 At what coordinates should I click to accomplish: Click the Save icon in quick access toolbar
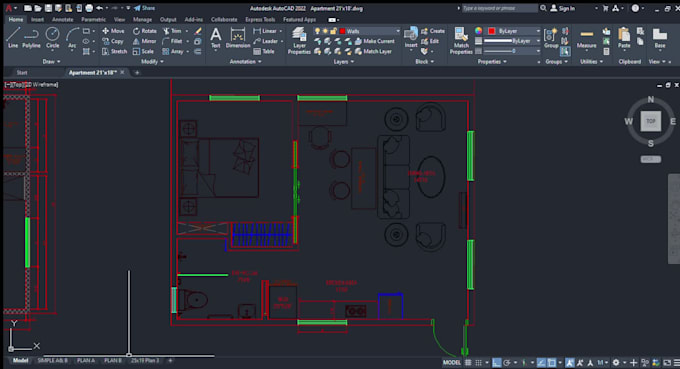pyautogui.click(x=48, y=8)
